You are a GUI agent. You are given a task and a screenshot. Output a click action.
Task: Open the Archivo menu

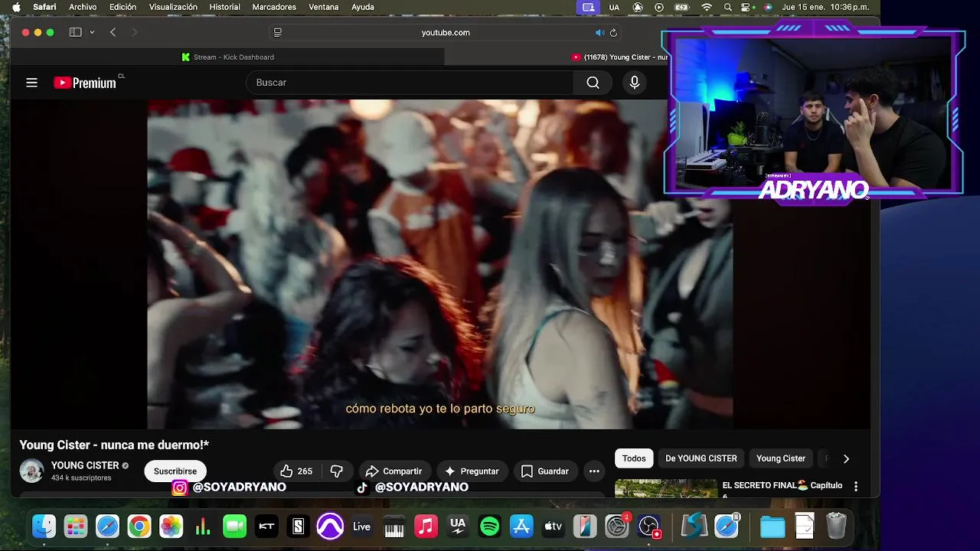(x=83, y=7)
